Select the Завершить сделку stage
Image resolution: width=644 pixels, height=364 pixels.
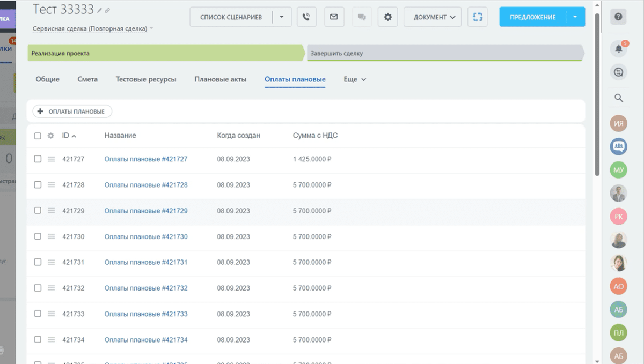pyautogui.click(x=444, y=53)
